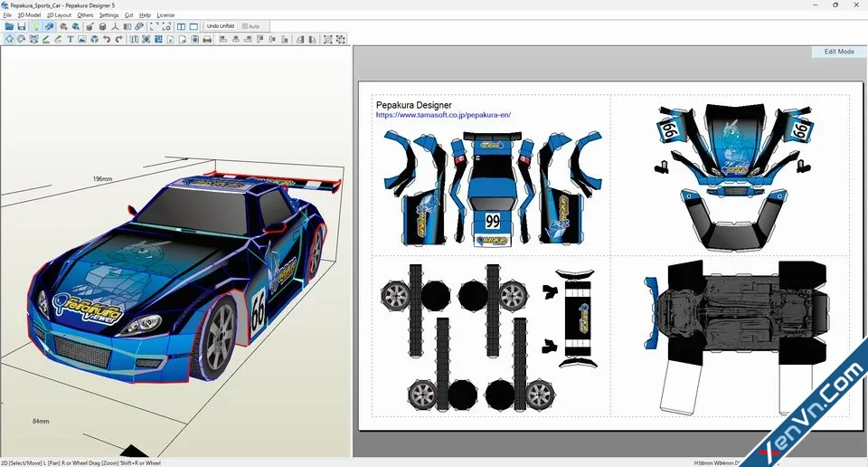
Task: Select the green Edit Flaps tool
Action: point(46,39)
